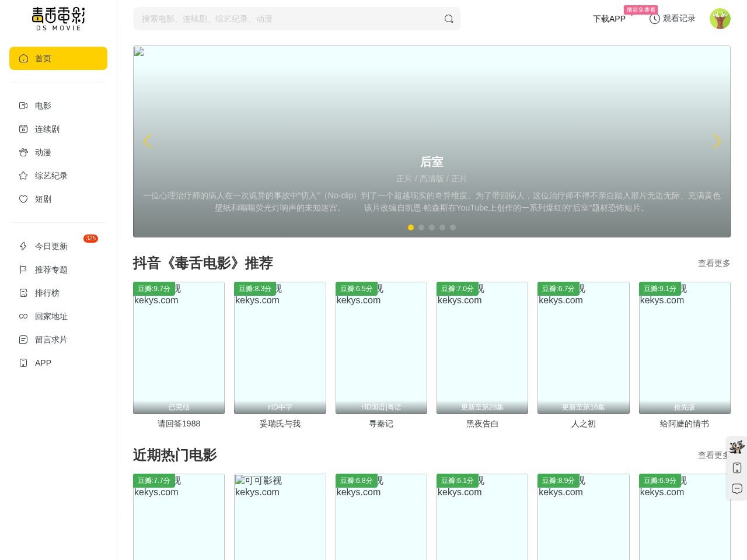Select the fourth carousel dot
The image size is (747, 560).
[442, 228]
